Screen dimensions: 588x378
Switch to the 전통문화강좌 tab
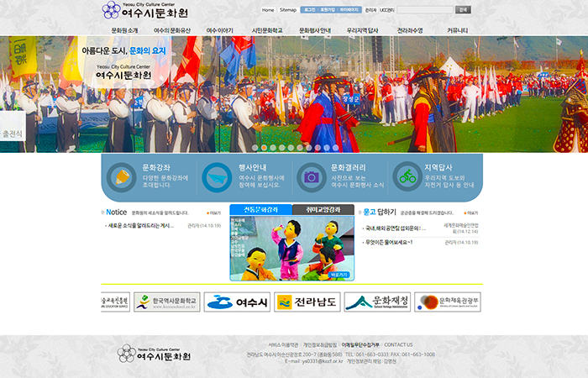click(260, 210)
